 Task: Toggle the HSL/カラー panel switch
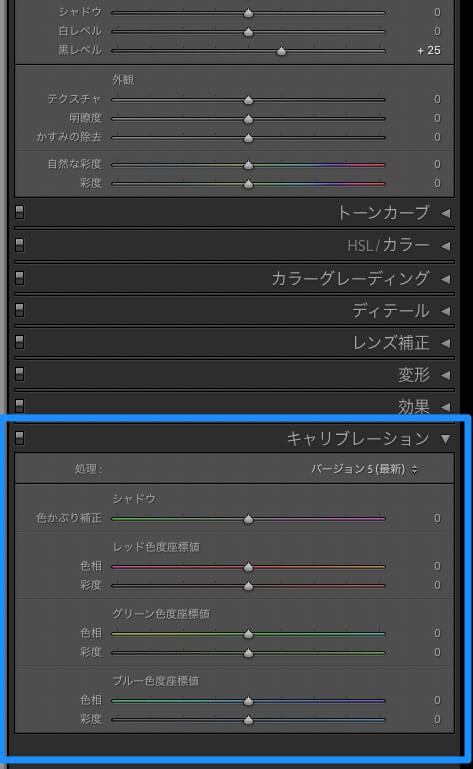pyautogui.click(x=20, y=245)
